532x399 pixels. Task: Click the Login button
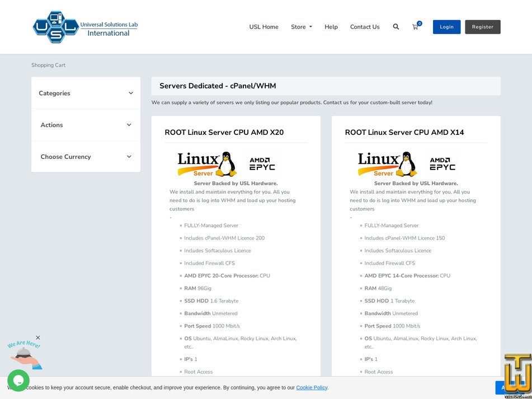tap(446, 27)
